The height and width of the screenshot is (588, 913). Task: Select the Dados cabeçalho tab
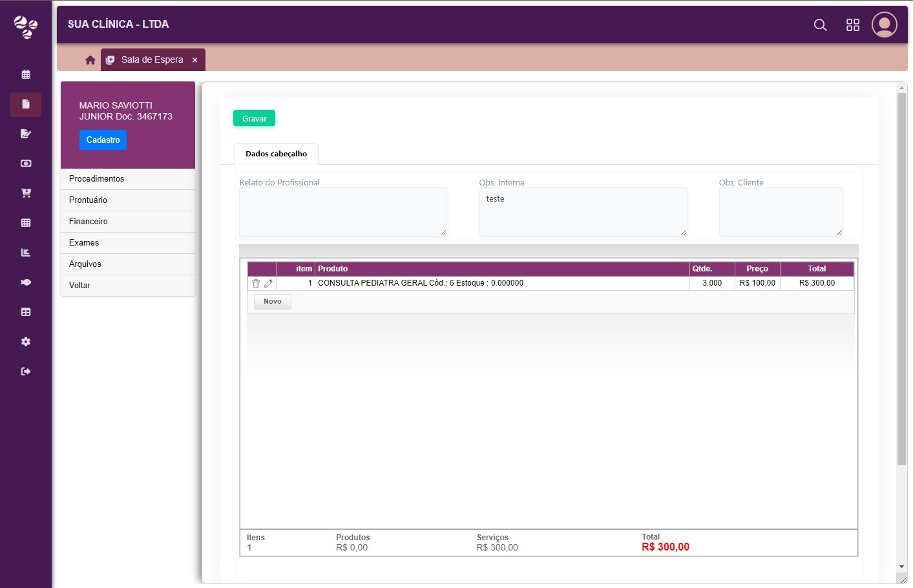pyautogui.click(x=276, y=154)
